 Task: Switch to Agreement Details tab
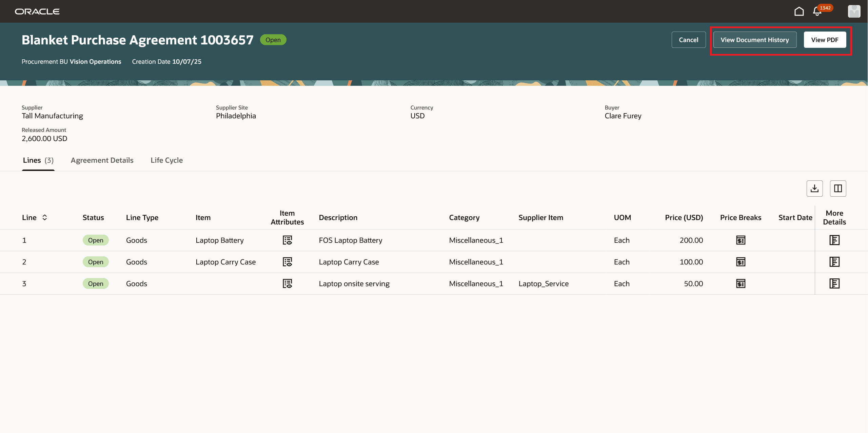tap(102, 160)
